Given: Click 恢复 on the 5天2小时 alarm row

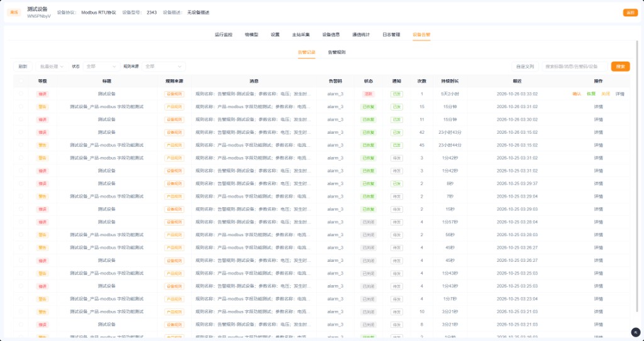Looking at the screenshot, I should [x=591, y=94].
